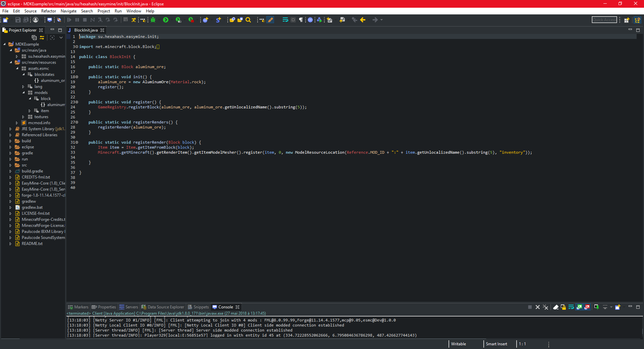Click Remove Launch X icon in Console
The height and width of the screenshot is (349, 644).
[538, 307]
